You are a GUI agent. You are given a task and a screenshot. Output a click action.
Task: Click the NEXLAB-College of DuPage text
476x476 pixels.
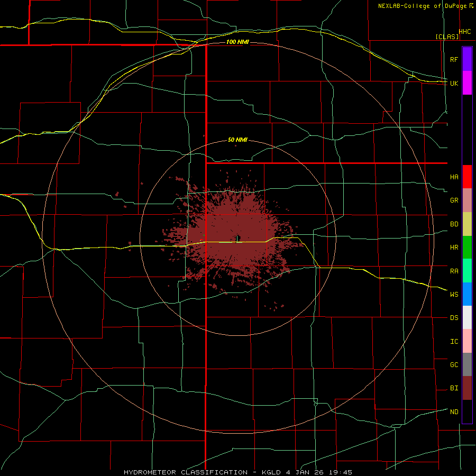(422, 6)
